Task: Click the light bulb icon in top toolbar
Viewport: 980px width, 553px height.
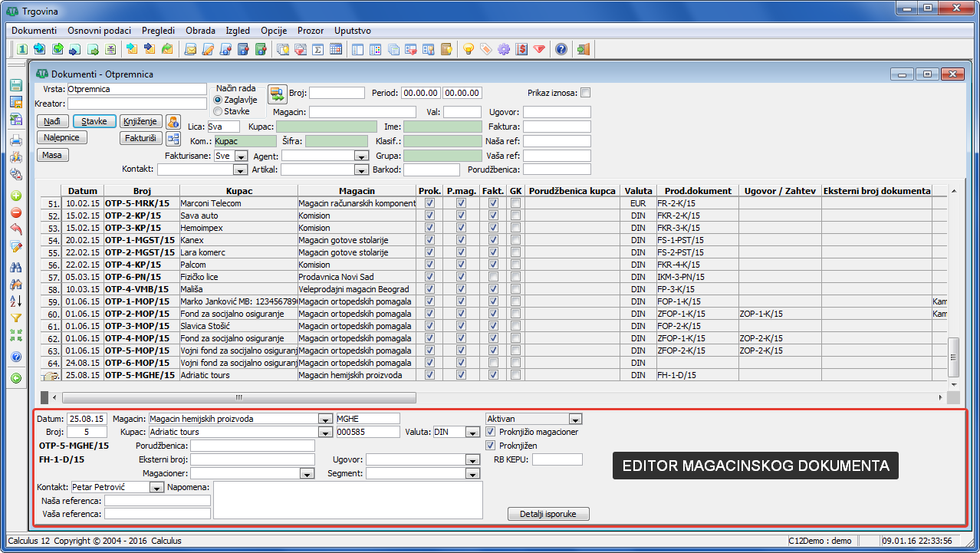Action: click(x=468, y=50)
